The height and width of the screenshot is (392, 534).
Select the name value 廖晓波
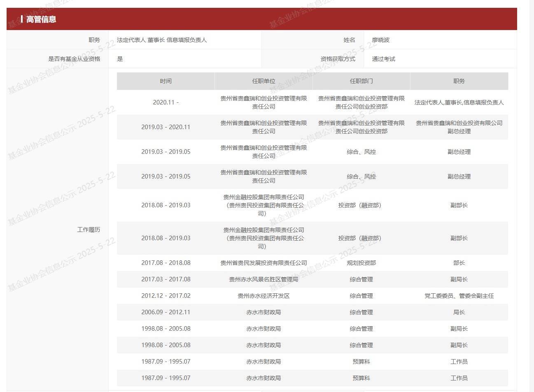pyautogui.click(x=381, y=40)
